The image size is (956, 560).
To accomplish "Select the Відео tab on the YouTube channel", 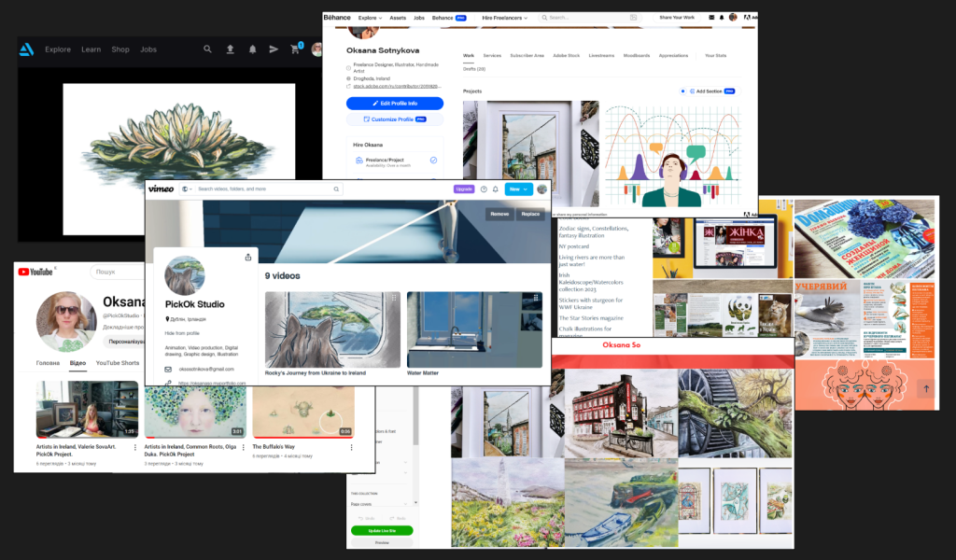I will [x=77, y=363].
